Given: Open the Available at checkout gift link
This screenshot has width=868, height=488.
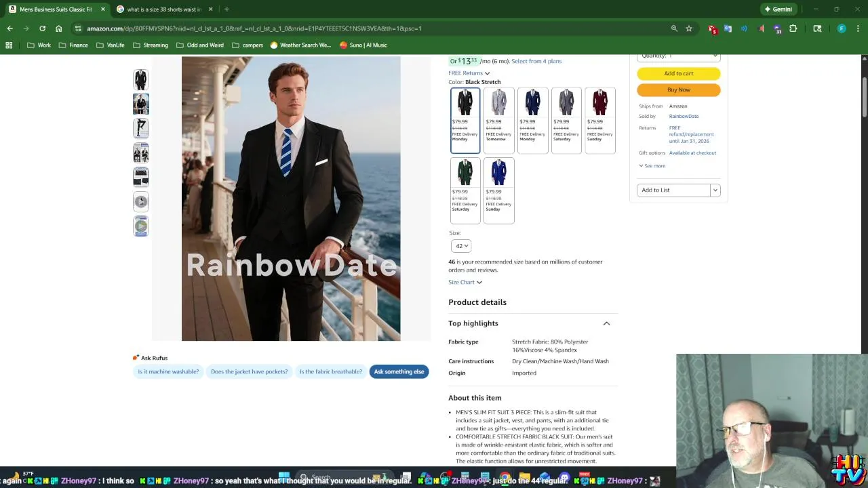Looking at the screenshot, I should tap(692, 152).
